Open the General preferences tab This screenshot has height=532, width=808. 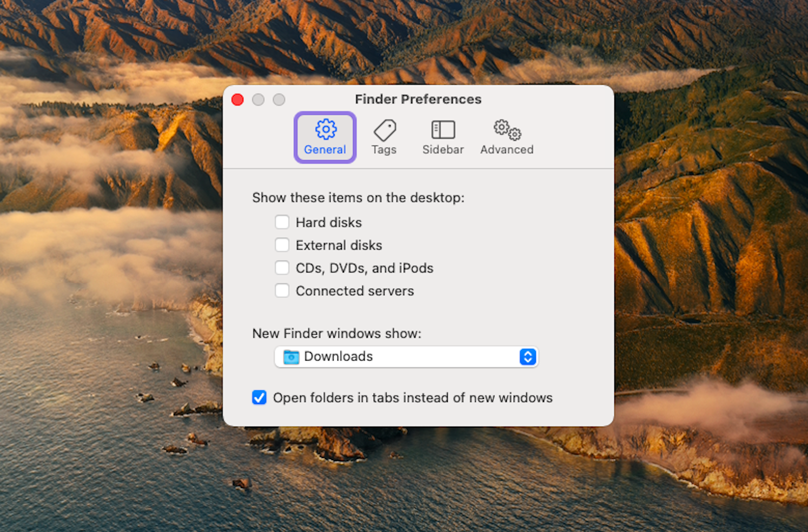pyautogui.click(x=325, y=137)
